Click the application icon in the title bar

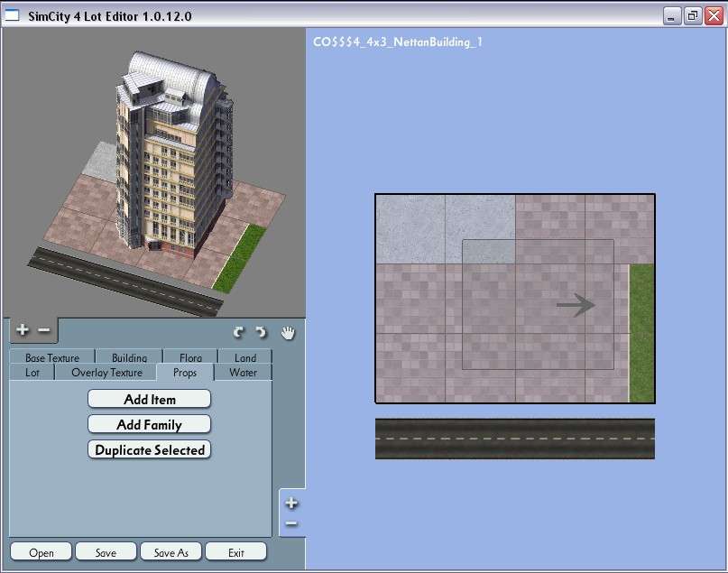(12, 15)
